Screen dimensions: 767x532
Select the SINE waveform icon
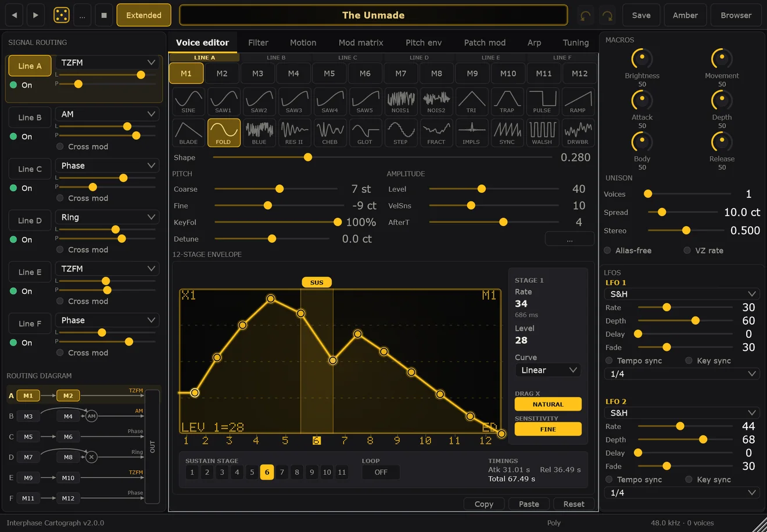[x=188, y=101]
